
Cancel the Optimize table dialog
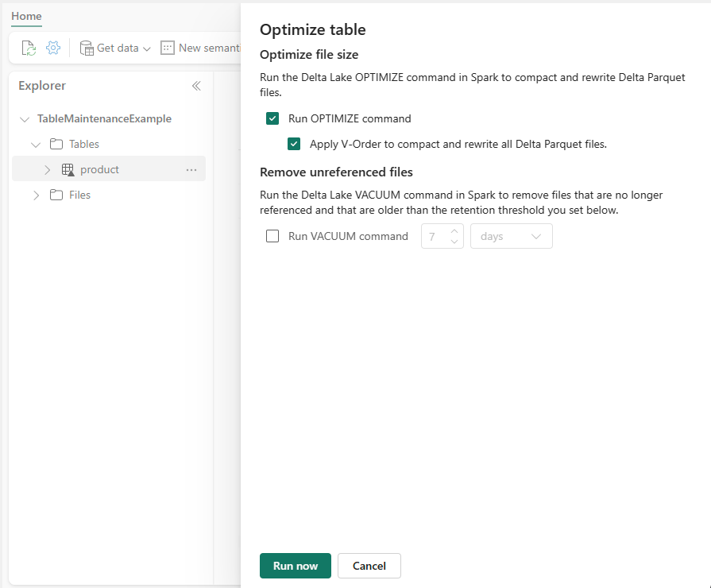pos(369,566)
